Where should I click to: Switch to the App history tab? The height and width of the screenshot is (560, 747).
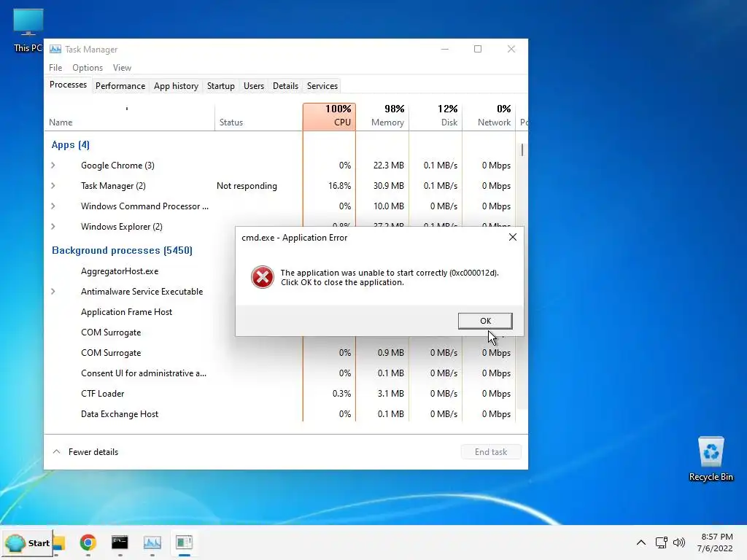[x=176, y=86]
